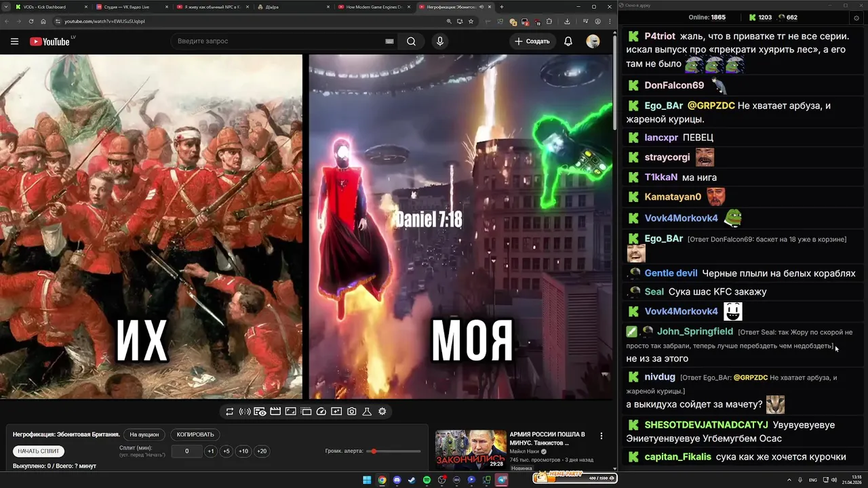Add +20 minutes to split
Viewport: 868px width, 488px height.
pyautogui.click(x=262, y=451)
